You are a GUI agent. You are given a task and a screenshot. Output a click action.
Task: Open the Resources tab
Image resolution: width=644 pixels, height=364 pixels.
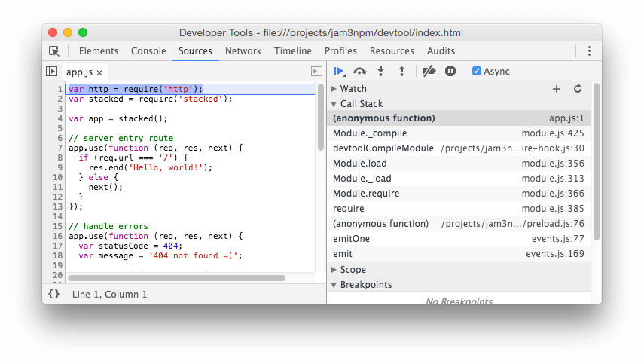[x=392, y=51]
